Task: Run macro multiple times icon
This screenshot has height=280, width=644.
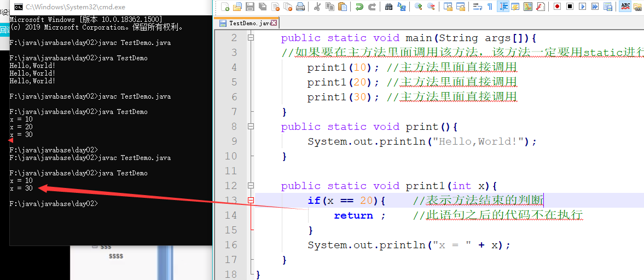Action: pyautogui.click(x=595, y=7)
